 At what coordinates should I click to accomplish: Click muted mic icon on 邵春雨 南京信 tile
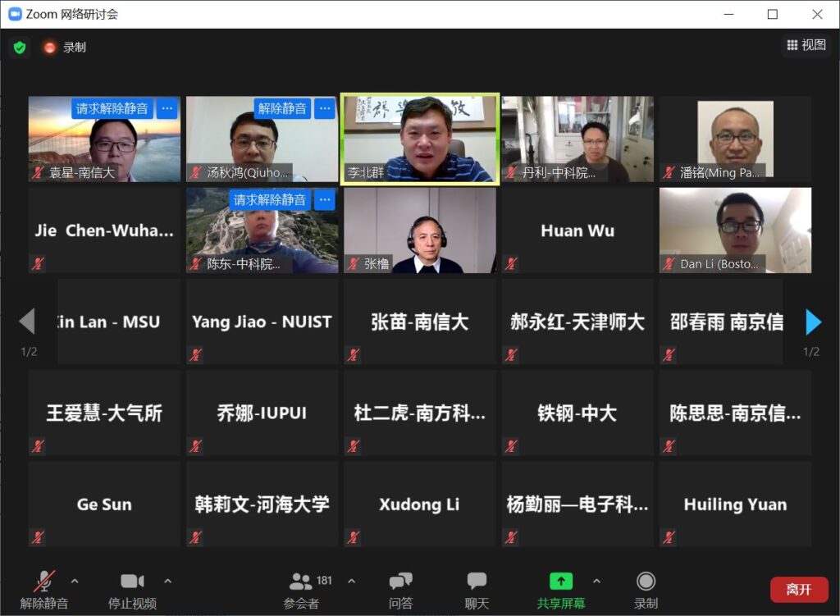tap(669, 354)
